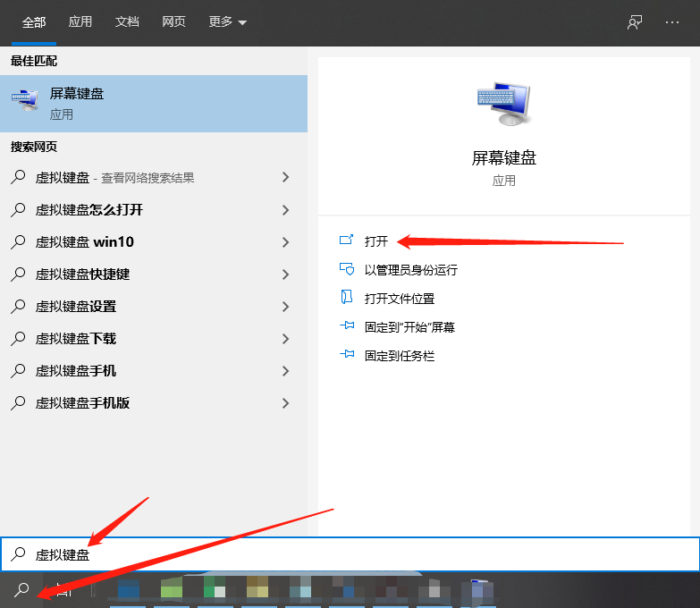
Task: Click the pin icon for 固定到任务栏
Action: tap(347, 355)
